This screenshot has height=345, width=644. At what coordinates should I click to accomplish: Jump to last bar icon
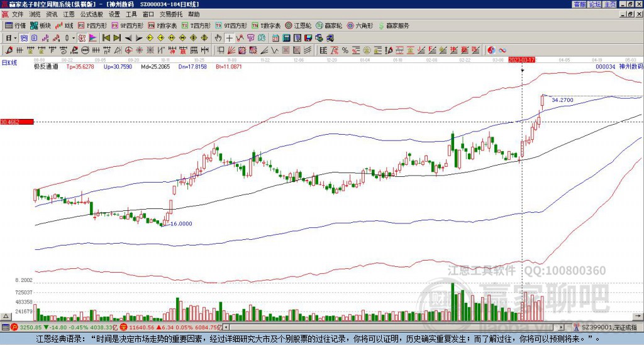(117, 38)
